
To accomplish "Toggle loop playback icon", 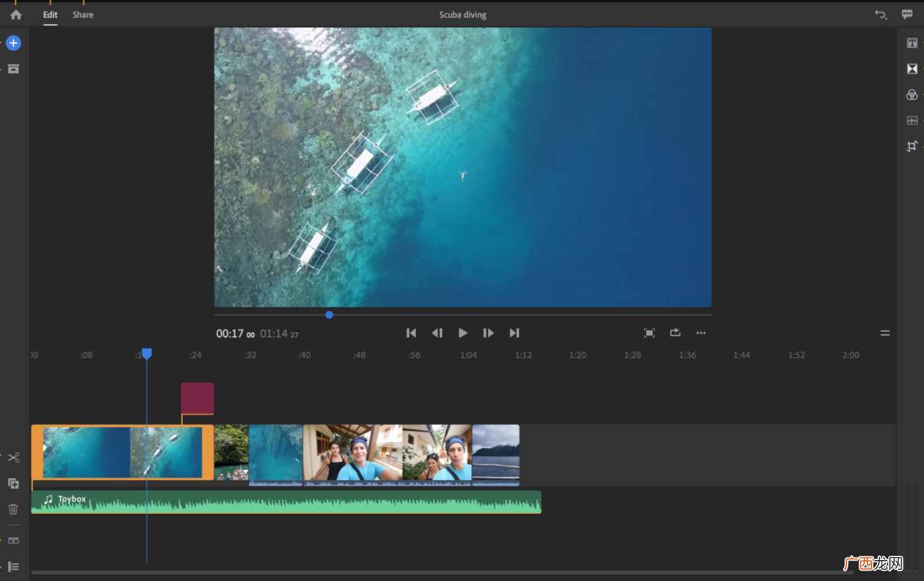I will pyautogui.click(x=675, y=333).
